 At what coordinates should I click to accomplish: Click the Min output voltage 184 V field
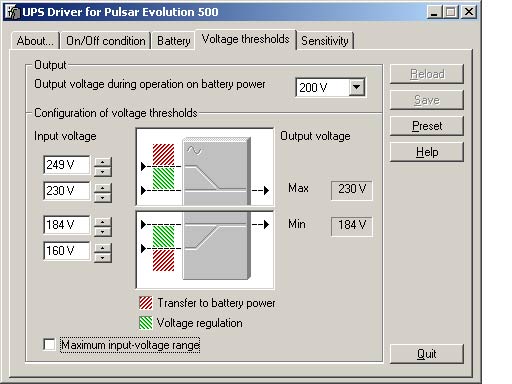pyautogui.click(x=352, y=226)
